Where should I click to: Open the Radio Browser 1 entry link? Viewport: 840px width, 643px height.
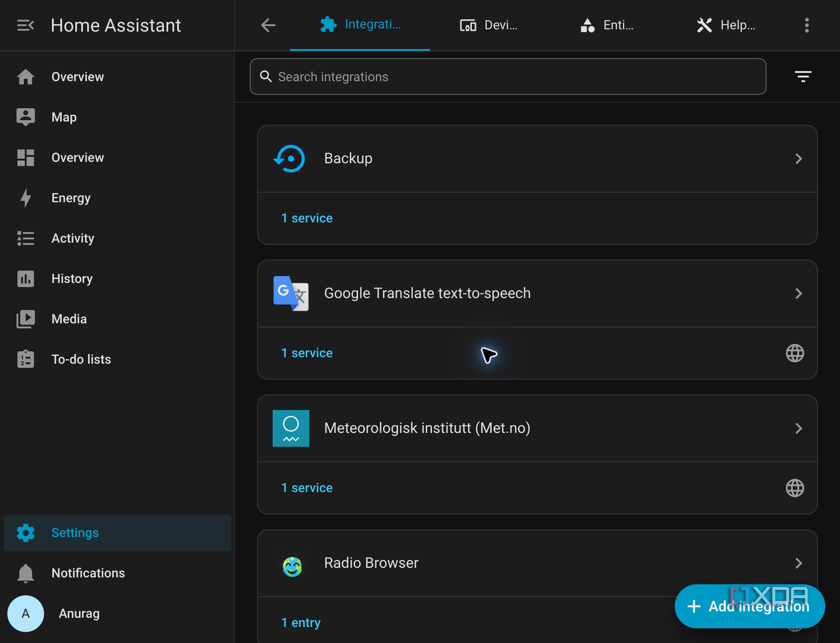click(x=301, y=623)
